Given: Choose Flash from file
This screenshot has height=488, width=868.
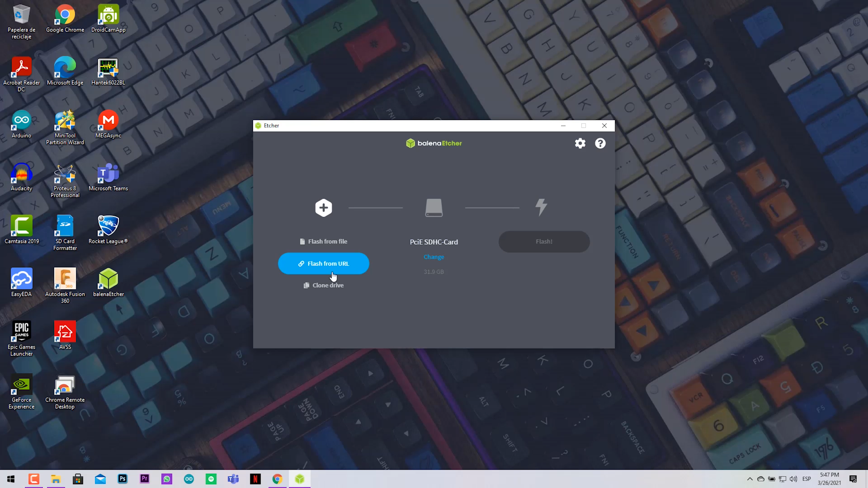Looking at the screenshot, I should click(x=324, y=242).
